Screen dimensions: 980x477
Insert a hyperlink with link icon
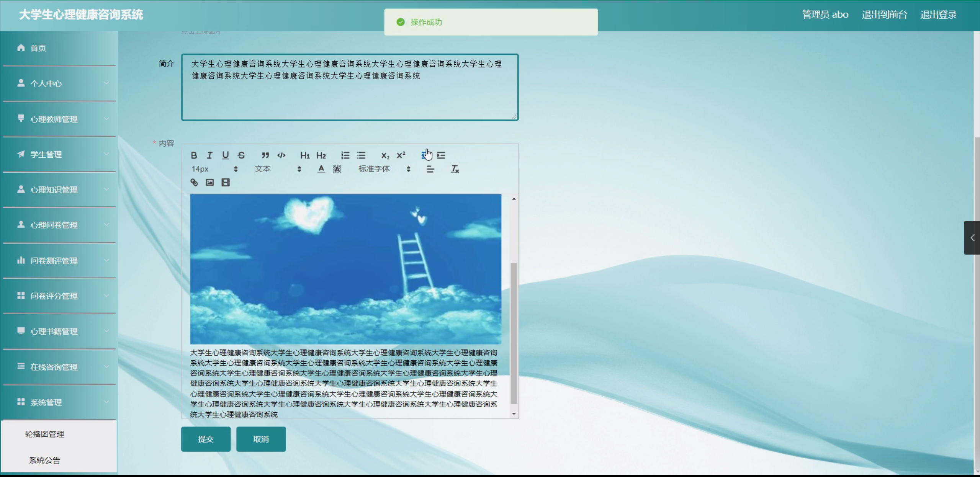(194, 182)
